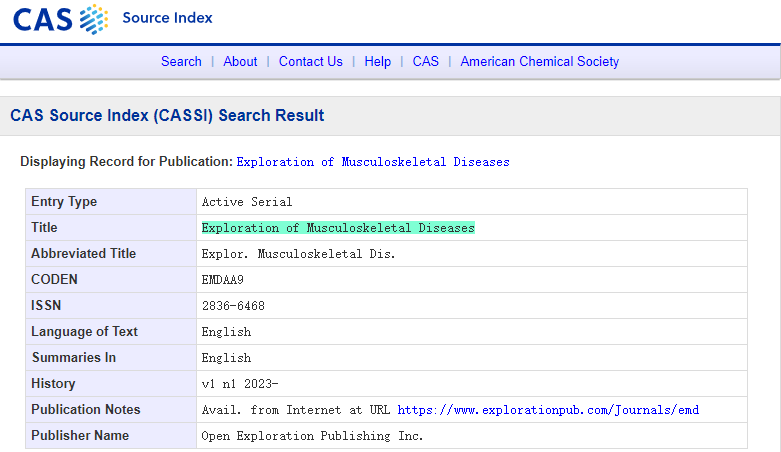Click the highlighted Title value

click(x=338, y=228)
